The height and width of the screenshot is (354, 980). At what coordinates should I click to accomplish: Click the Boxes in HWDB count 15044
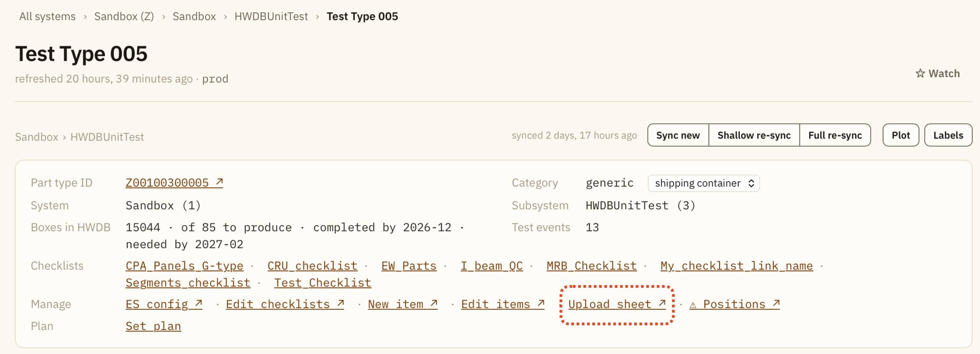143,227
